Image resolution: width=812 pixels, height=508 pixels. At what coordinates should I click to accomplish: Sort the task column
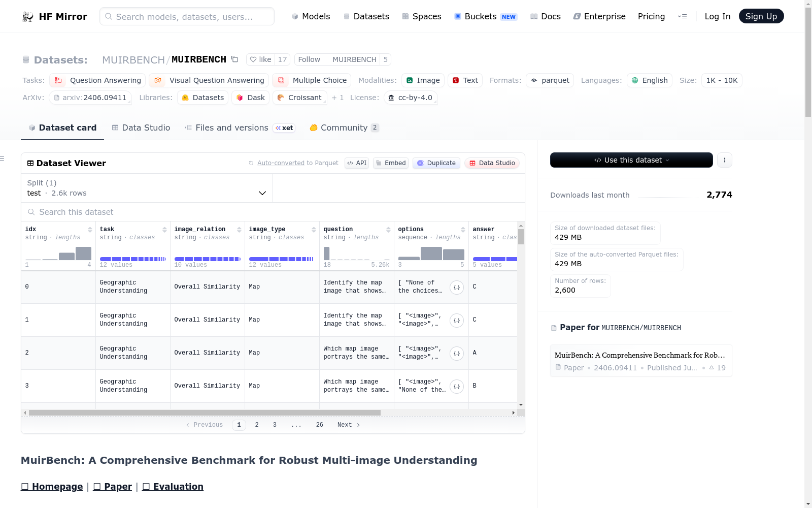pos(164,230)
